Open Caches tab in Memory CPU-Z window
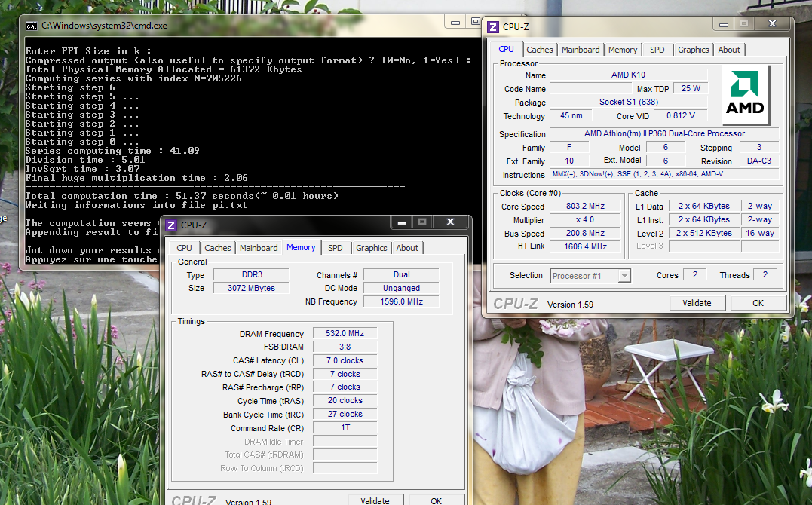The image size is (812, 505). point(217,248)
